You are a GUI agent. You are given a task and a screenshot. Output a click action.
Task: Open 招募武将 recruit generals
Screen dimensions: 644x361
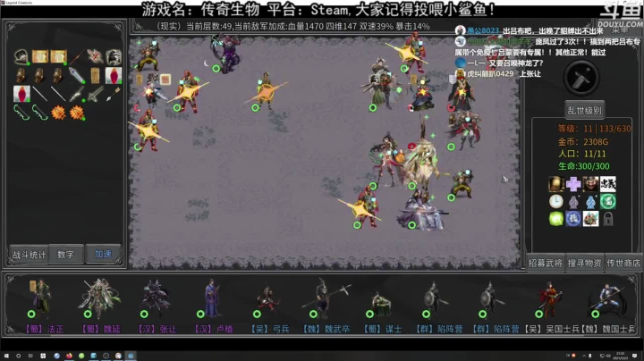pos(545,264)
